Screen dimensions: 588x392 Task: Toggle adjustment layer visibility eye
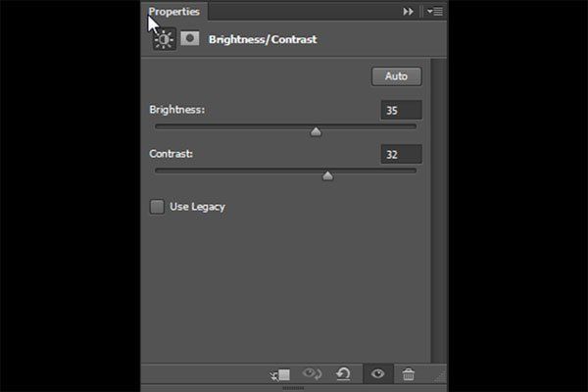[377, 373]
